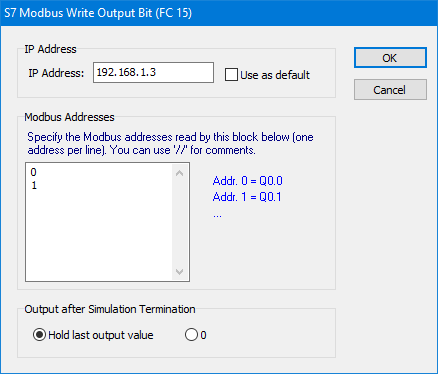The width and height of the screenshot is (438, 374).
Task: Enable the Use as default checkbox
Action: coord(231,75)
